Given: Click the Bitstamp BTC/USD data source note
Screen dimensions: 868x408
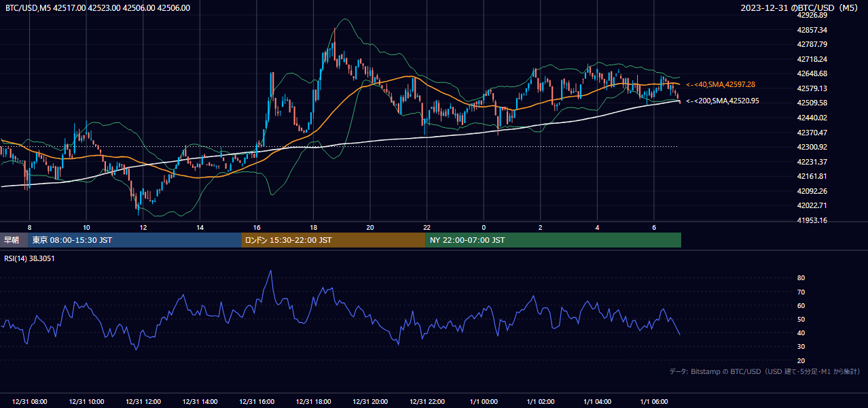Looking at the screenshot, I should click(x=765, y=371).
